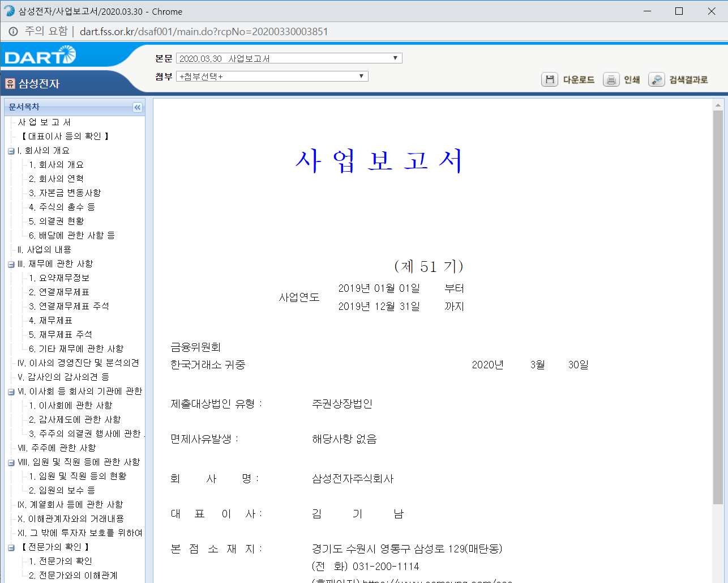Viewport: 728px width, 583px height.
Task: Select 1. 회사의 개요 in tree
Action: pos(56,164)
